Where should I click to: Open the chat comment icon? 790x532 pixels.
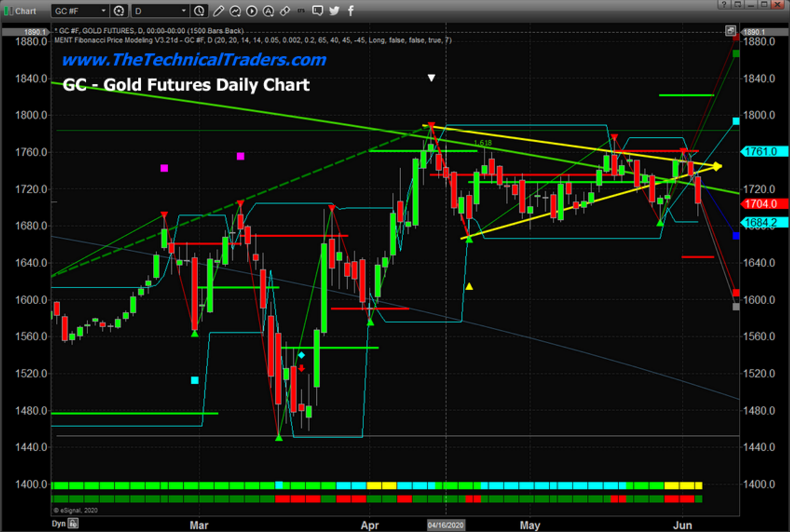(x=318, y=11)
